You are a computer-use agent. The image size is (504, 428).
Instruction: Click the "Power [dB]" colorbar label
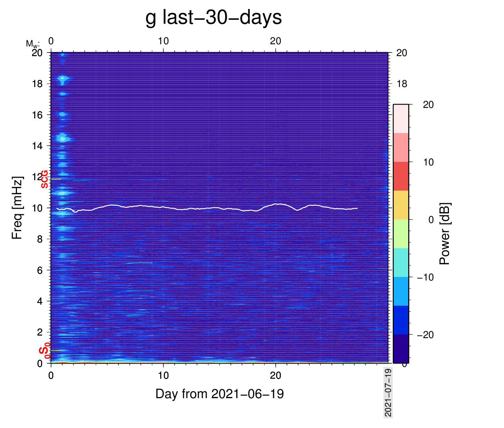(x=445, y=234)
